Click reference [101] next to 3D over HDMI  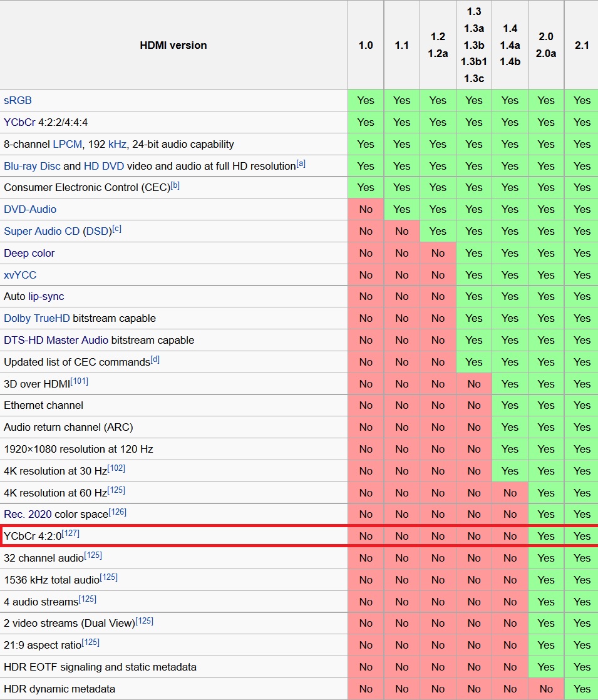tap(80, 381)
